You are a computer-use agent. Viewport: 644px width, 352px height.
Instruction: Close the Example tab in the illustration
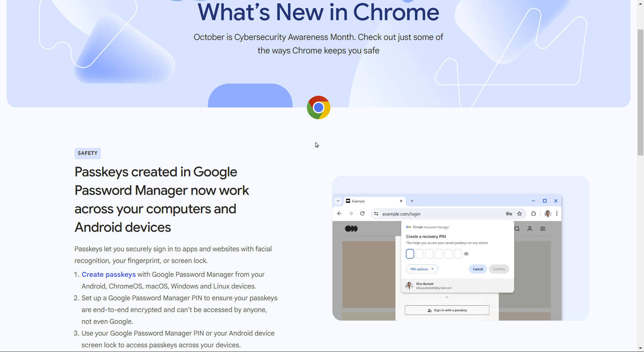click(401, 201)
